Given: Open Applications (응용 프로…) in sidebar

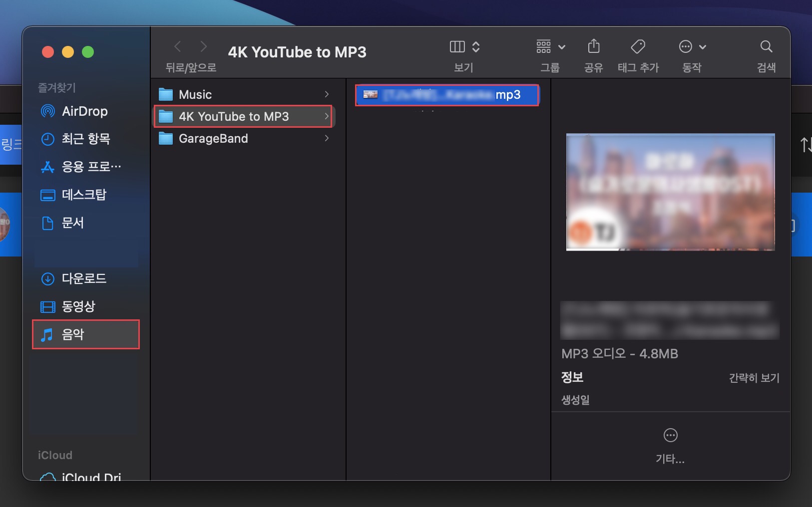Looking at the screenshot, I should [x=85, y=167].
